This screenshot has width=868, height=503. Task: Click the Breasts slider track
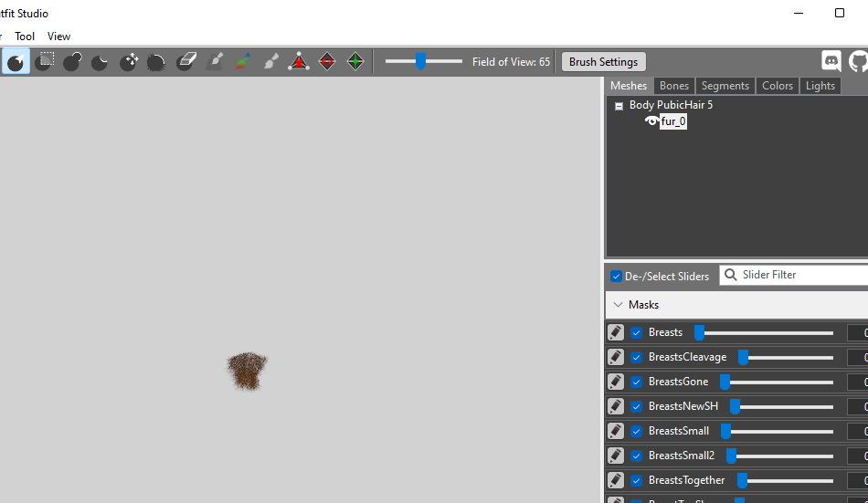pyautogui.click(x=764, y=332)
